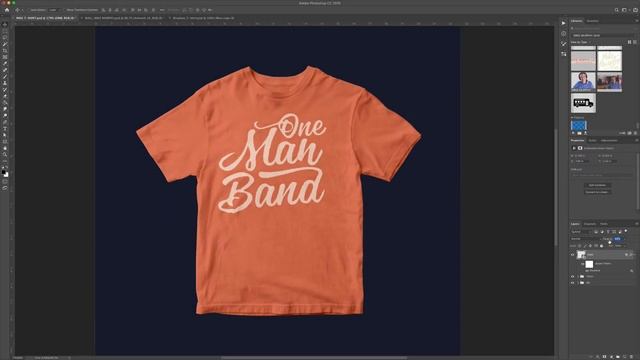Expand the bottom folder group in Layers
The width and height of the screenshot is (640, 360).
(578, 283)
